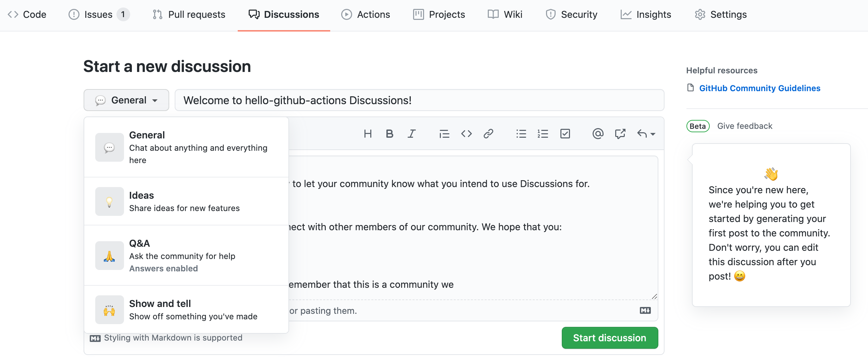This screenshot has width=868, height=357.
Task: Add a task list checkbox item
Action: point(565,134)
